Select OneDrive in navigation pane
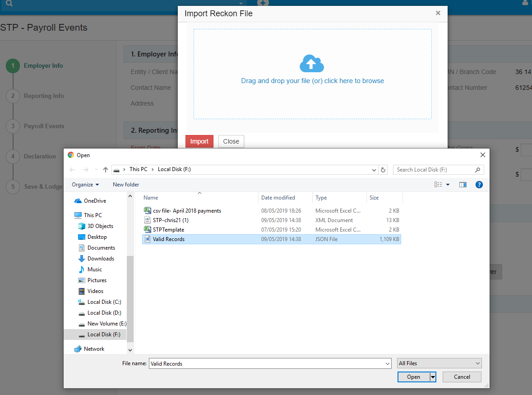This screenshot has width=532, height=395. click(x=95, y=201)
